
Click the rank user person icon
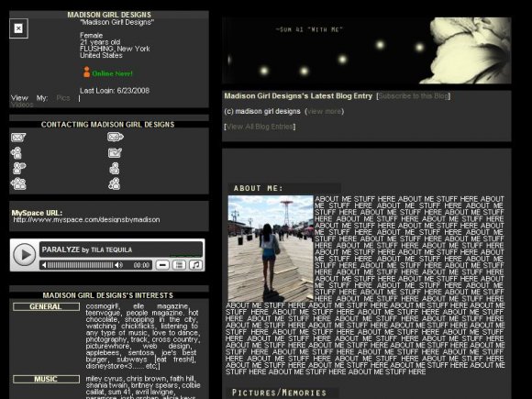(x=115, y=183)
